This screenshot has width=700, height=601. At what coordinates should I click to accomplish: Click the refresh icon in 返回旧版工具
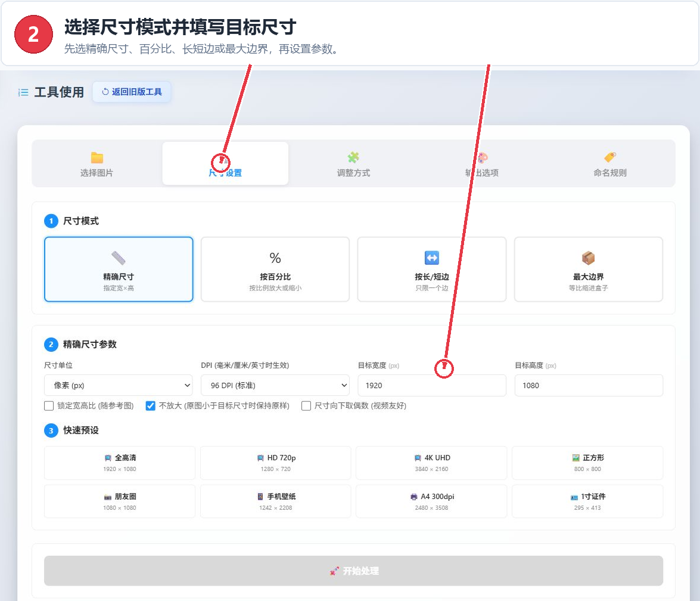click(x=105, y=92)
